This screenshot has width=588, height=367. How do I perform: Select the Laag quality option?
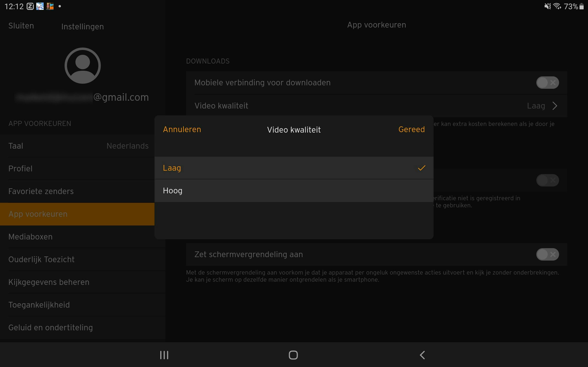294,168
